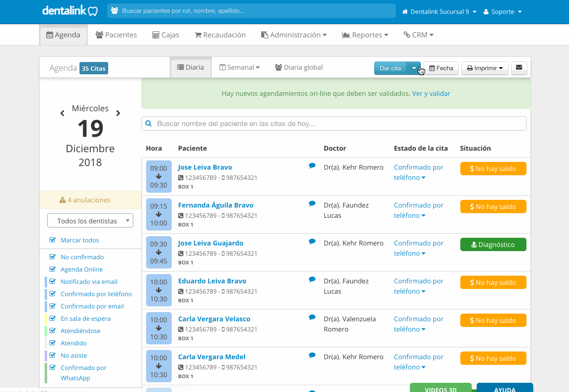
Task: Uncheck the No confirmado filter
Action: [53, 257]
